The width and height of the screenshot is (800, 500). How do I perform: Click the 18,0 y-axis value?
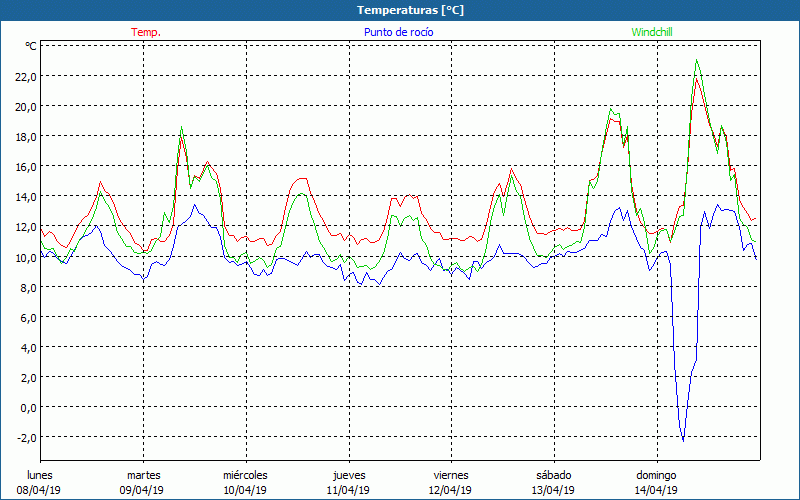(x=26, y=137)
